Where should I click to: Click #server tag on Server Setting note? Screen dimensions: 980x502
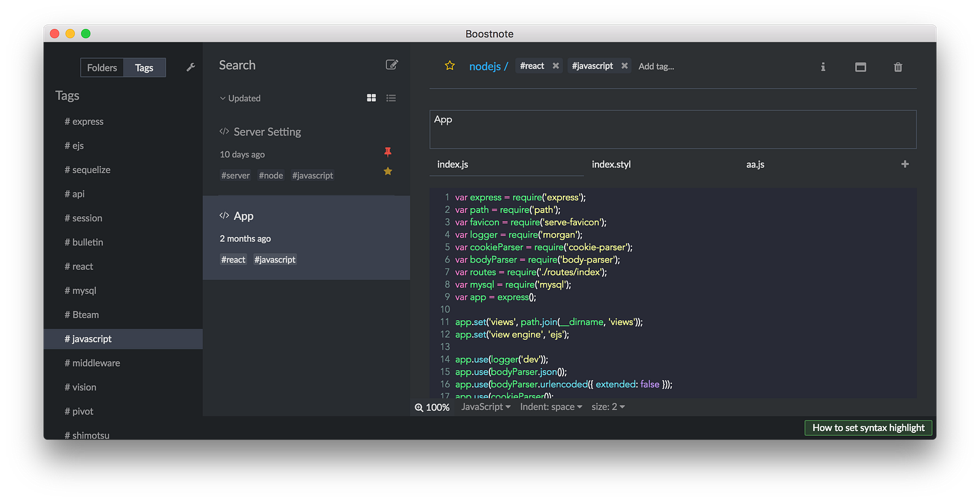tap(236, 176)
